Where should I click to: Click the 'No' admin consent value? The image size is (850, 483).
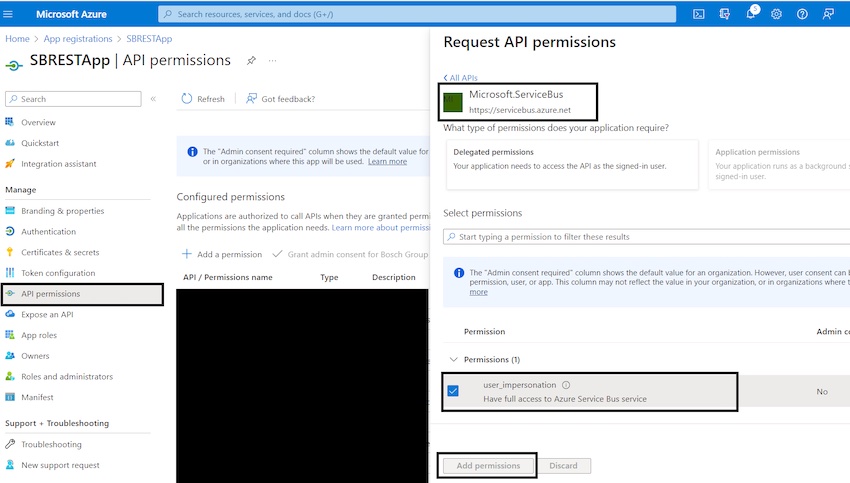point(822,391)
